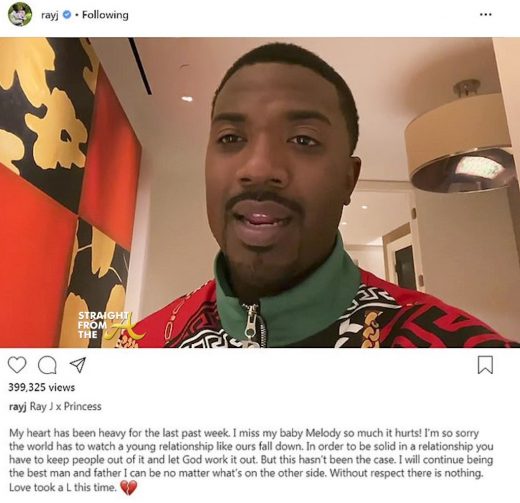Share the post using the paper plane icon
The width and height of the screenshot is (520, 503).
click(78, 365)
